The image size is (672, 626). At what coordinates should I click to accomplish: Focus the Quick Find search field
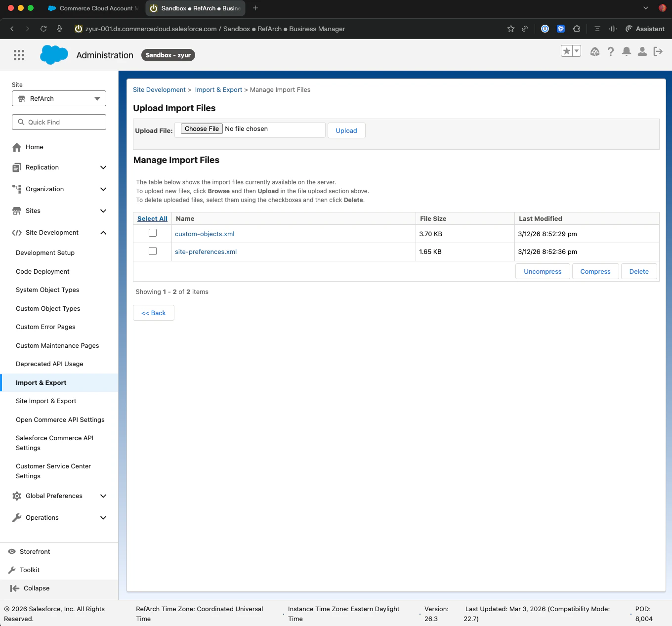59,122
